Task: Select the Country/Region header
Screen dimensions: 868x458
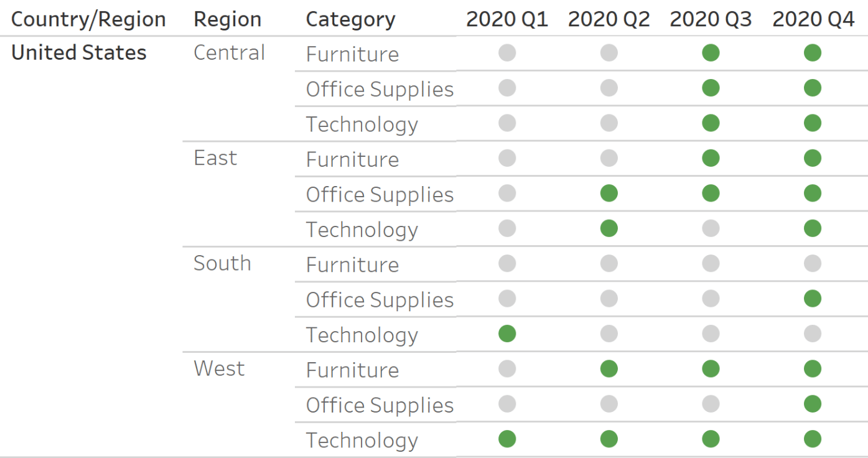Action: [x=88, y=20]
